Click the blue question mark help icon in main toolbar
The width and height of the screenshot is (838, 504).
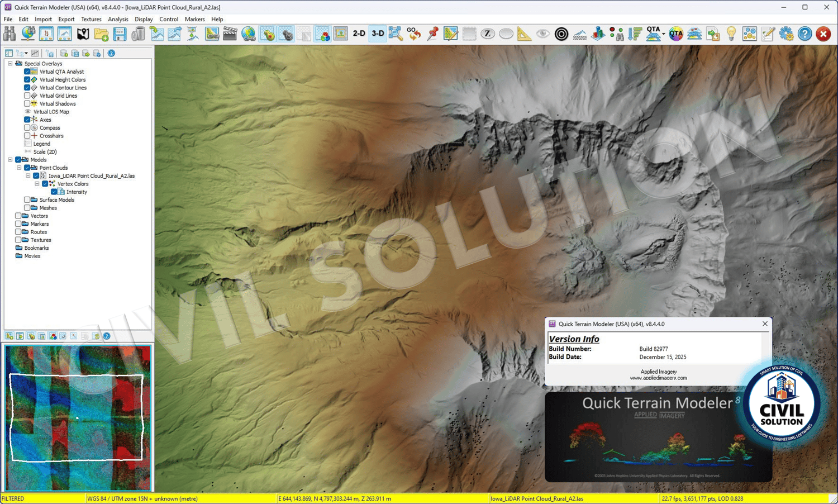tap(805, 34)
